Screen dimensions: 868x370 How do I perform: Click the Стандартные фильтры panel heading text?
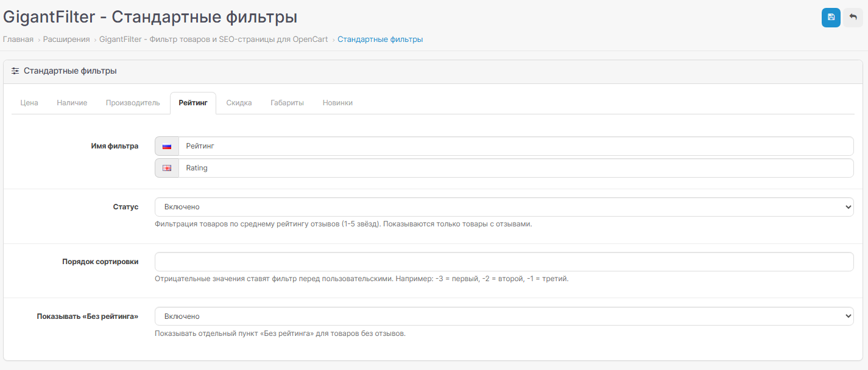tap(70, 71)
